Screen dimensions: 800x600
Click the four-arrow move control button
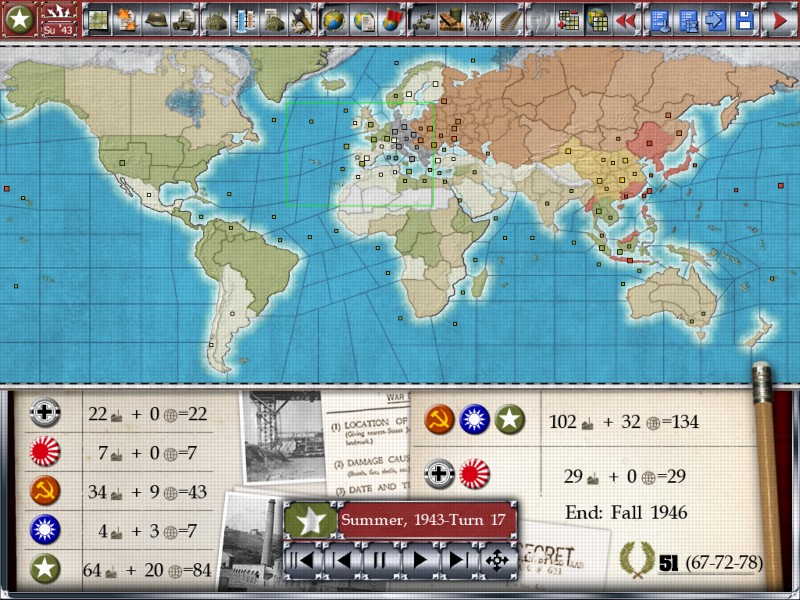(497, 560)
